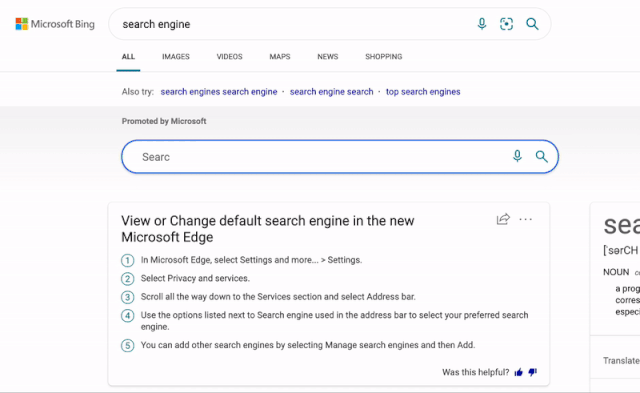Click step 1 'In Microsoft Edge, select Settings' text

(x=251, y=260)
